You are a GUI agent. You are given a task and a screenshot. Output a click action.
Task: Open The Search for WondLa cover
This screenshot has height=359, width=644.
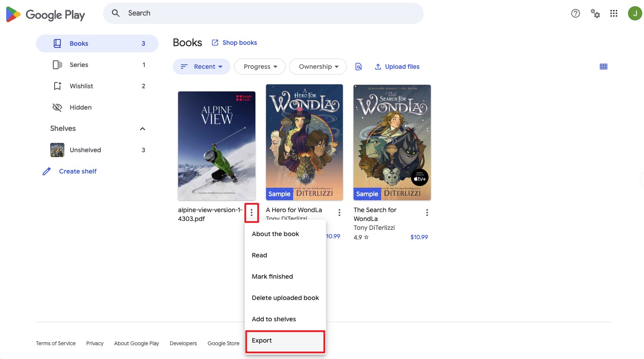tap(392, 142)
